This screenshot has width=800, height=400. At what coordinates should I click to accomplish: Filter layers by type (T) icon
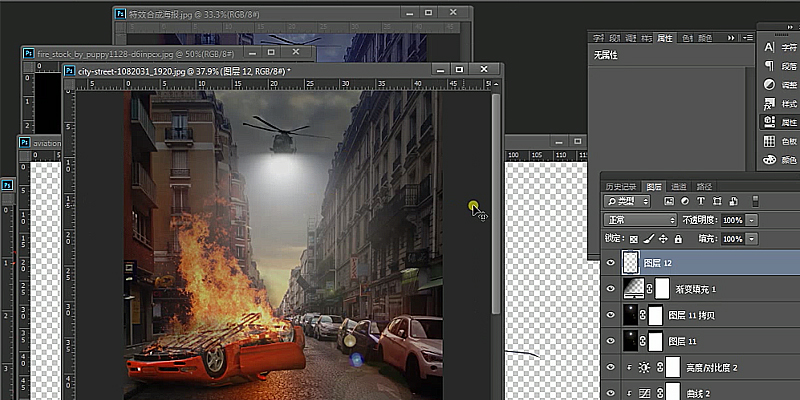[x=701, y=201]
